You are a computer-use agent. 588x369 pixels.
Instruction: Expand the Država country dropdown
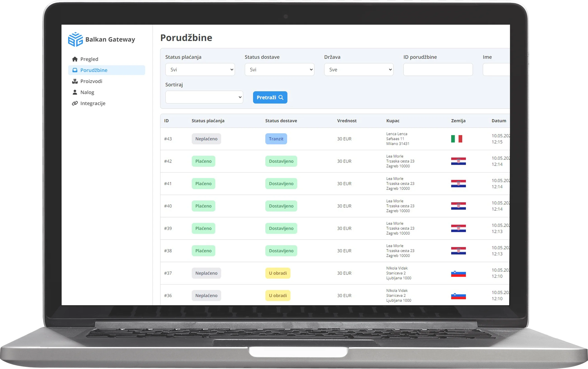tap(358, 70)
